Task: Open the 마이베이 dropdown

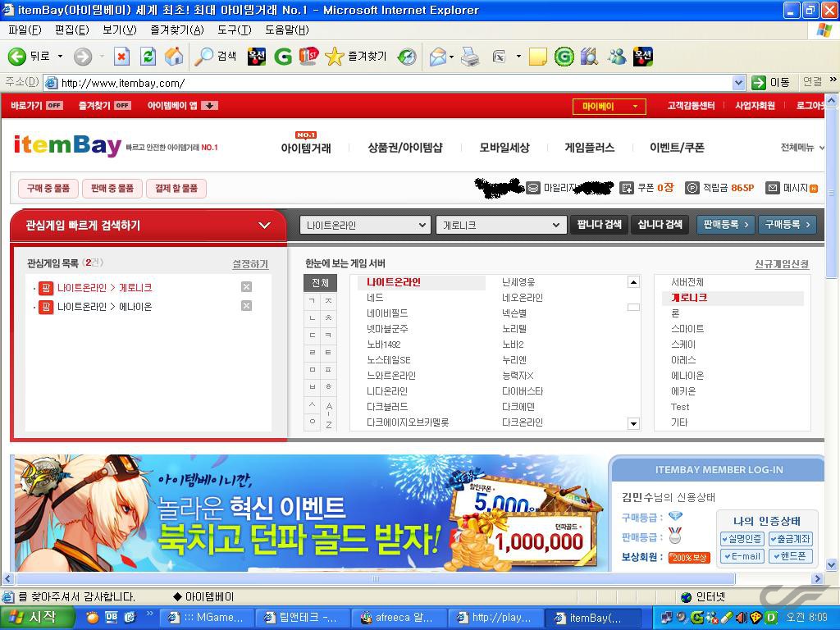Action: 609,106
